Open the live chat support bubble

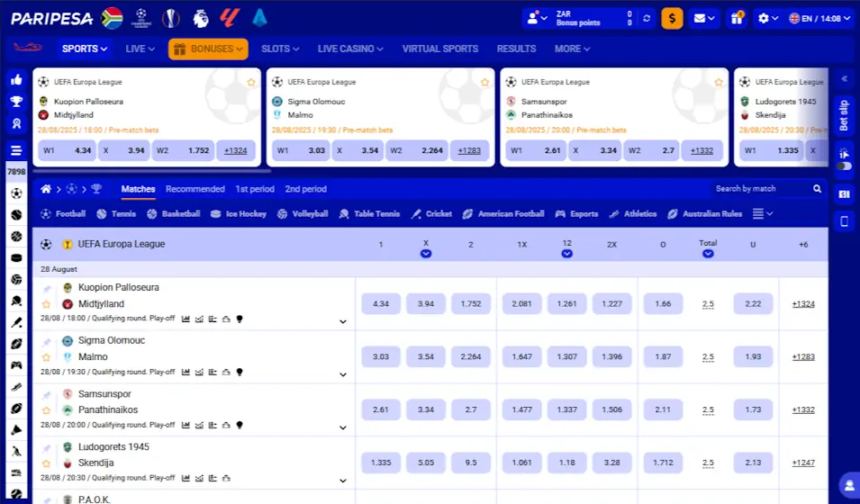click(849, 486)
